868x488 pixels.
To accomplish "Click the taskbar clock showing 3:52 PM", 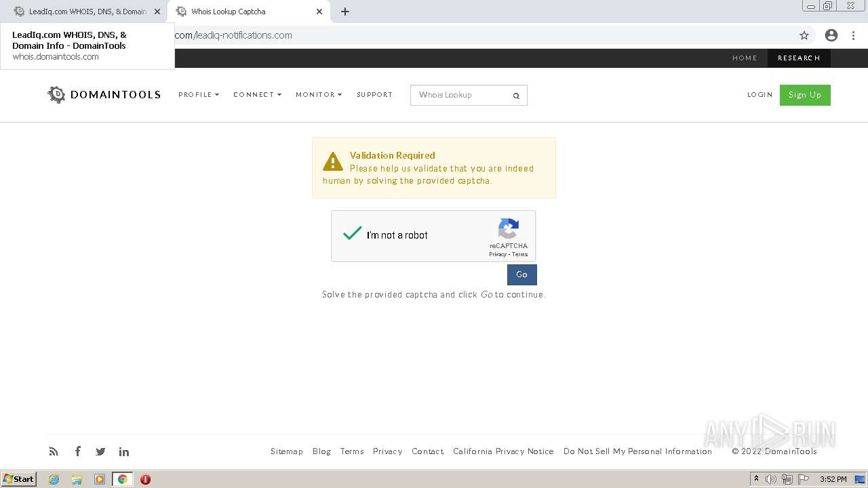I will [833, 479].
